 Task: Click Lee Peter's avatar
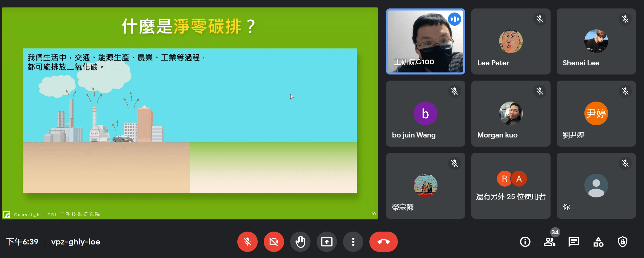tap(511, 41)
